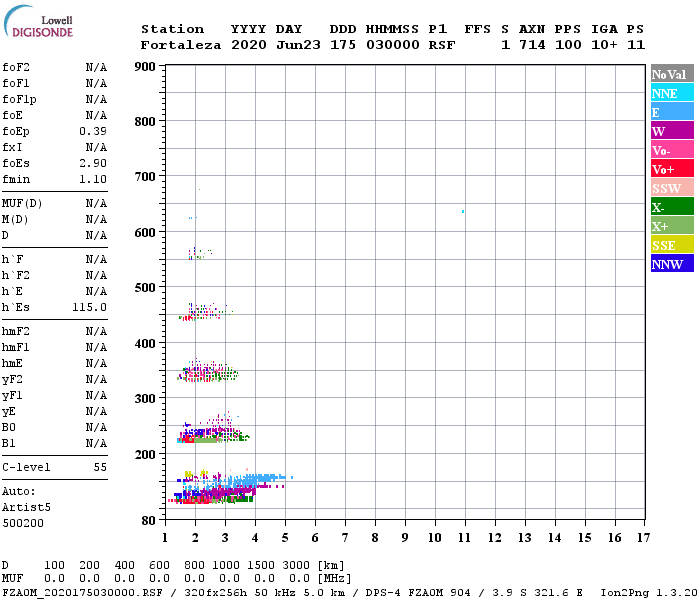This screenshot has height=600, width=700.
Task: Click the B0 parameter label
Action: (x=8, y=428)
